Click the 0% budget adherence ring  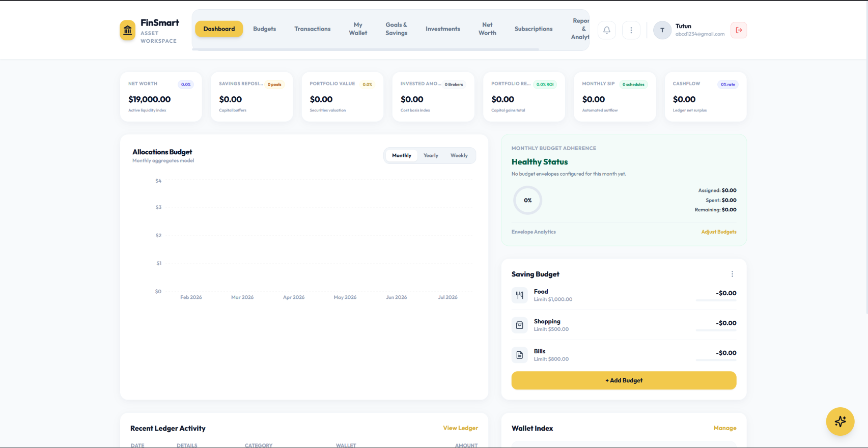click(527, 200)
